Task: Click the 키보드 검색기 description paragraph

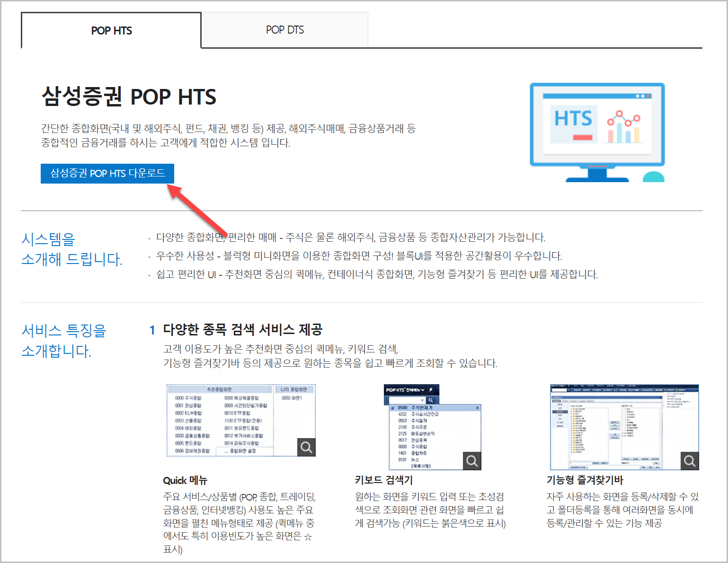Action: (430, 510)
